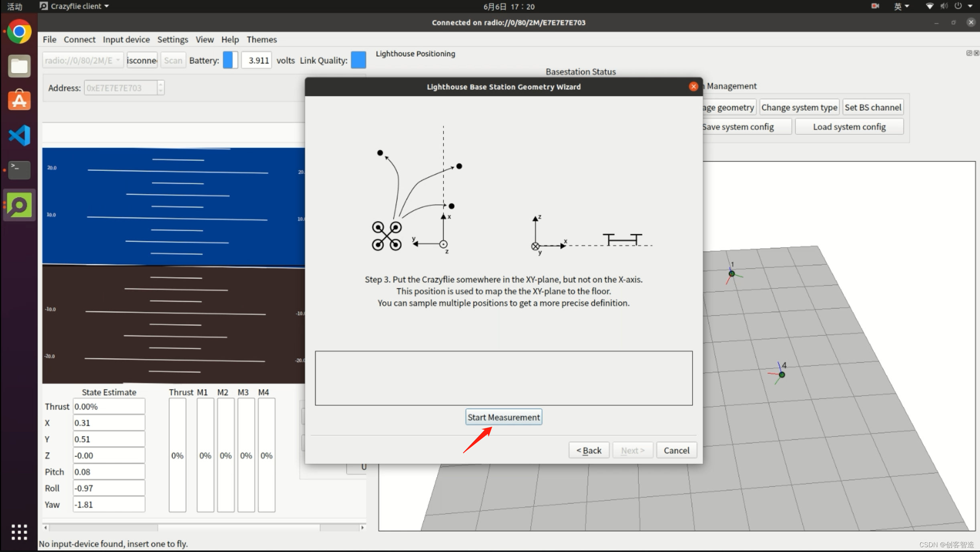Open the Themes menu

point(261,39)
